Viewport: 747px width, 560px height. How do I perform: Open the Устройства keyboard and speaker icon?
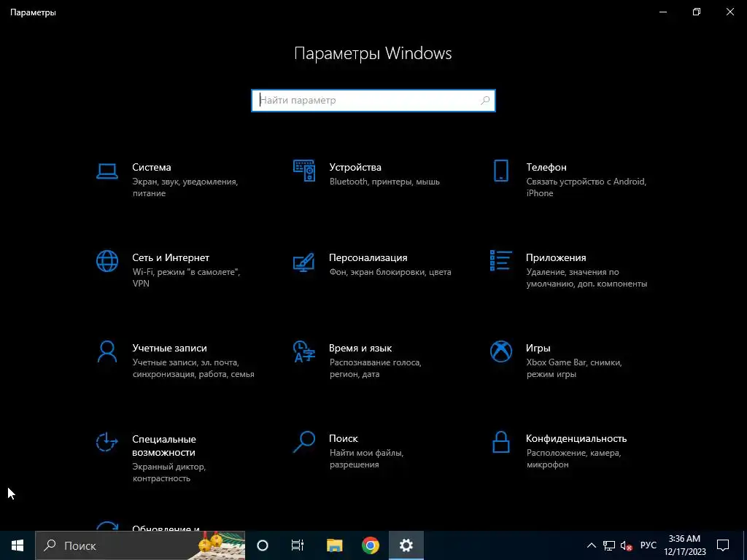(x=304, y=171)
